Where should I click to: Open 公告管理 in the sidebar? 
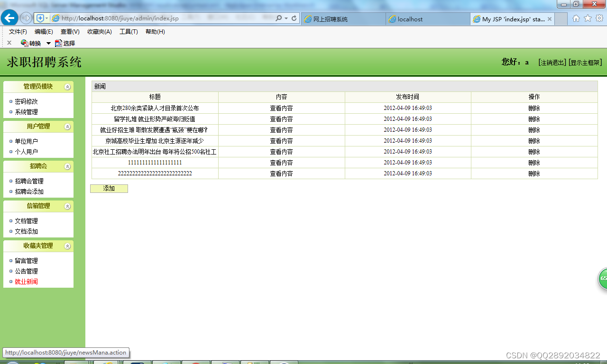26,271
